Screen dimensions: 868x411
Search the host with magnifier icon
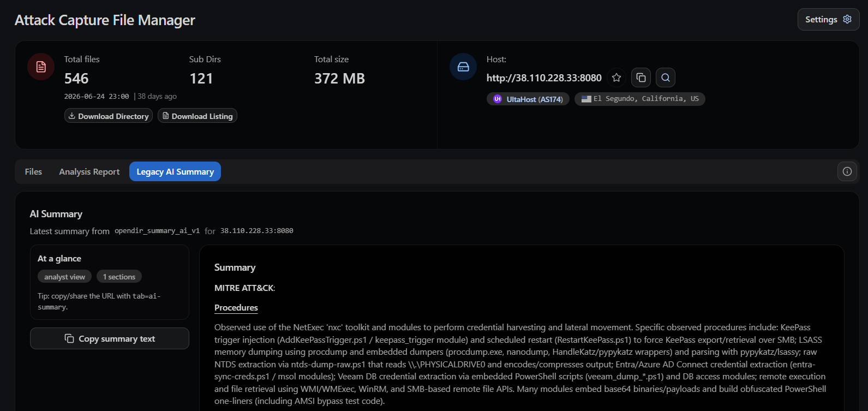coord(666,78)
